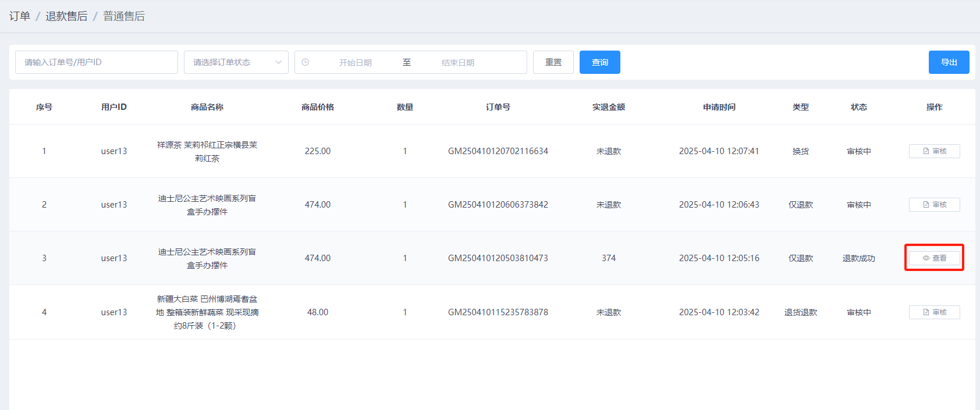Navigate to 退款售后 breadcrumb item
This screenshot has height=410, width=980.
pos(66,16)
